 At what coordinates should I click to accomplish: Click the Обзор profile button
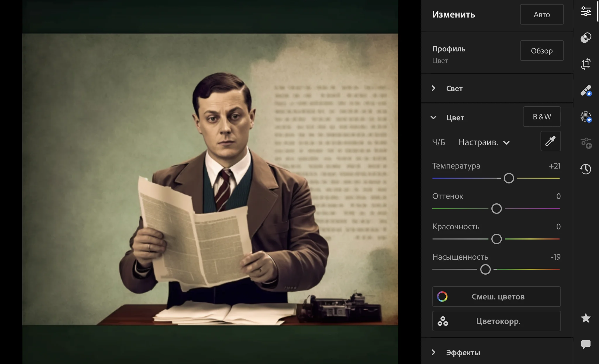(x=542, y=51)
